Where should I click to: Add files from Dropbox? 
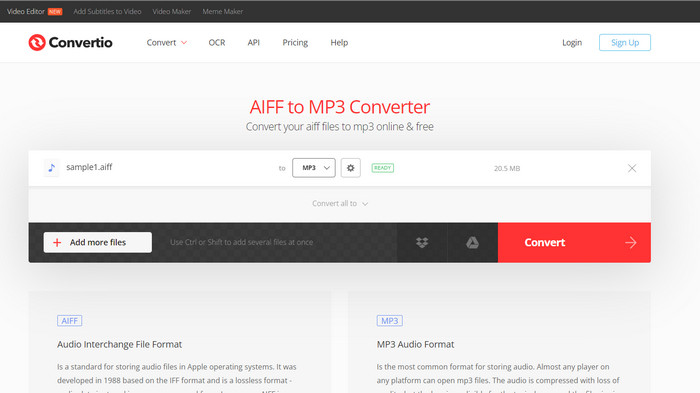[x=422, y=242]
